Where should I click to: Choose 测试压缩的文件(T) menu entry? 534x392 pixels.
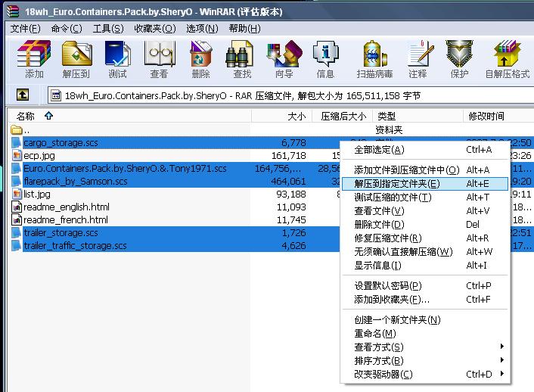coord(425,197)
